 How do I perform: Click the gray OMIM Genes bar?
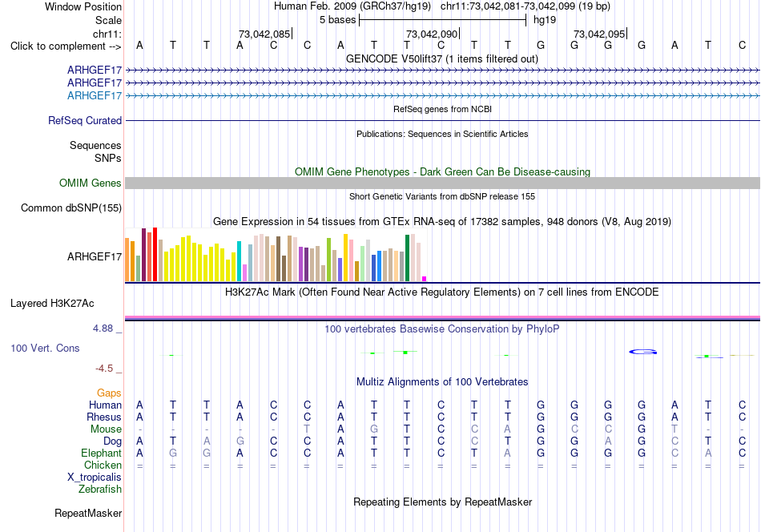click(442, 183)
